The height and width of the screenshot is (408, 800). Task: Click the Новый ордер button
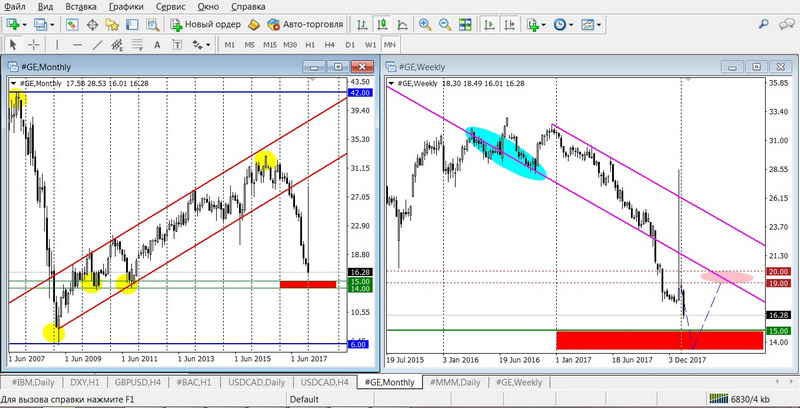203,24
